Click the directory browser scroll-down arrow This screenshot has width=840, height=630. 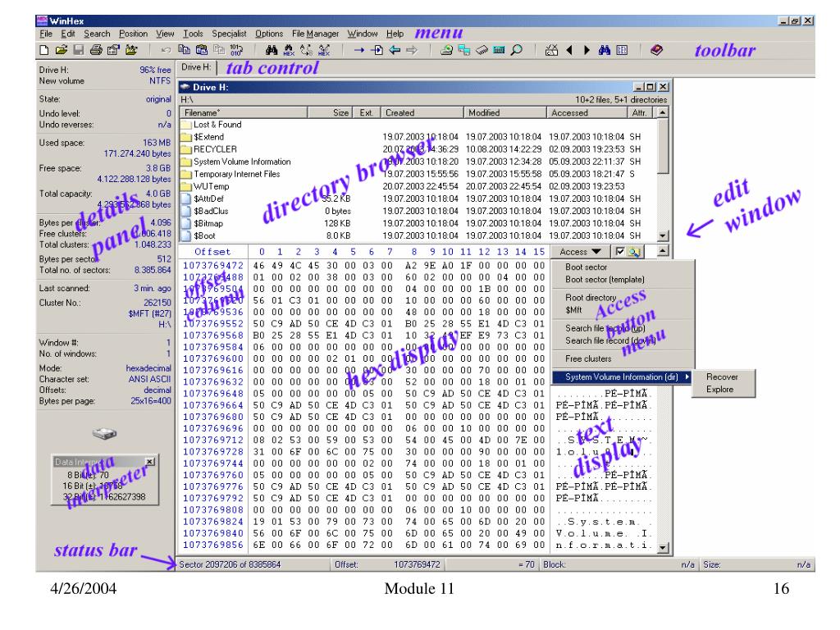(x=663, y=235)
